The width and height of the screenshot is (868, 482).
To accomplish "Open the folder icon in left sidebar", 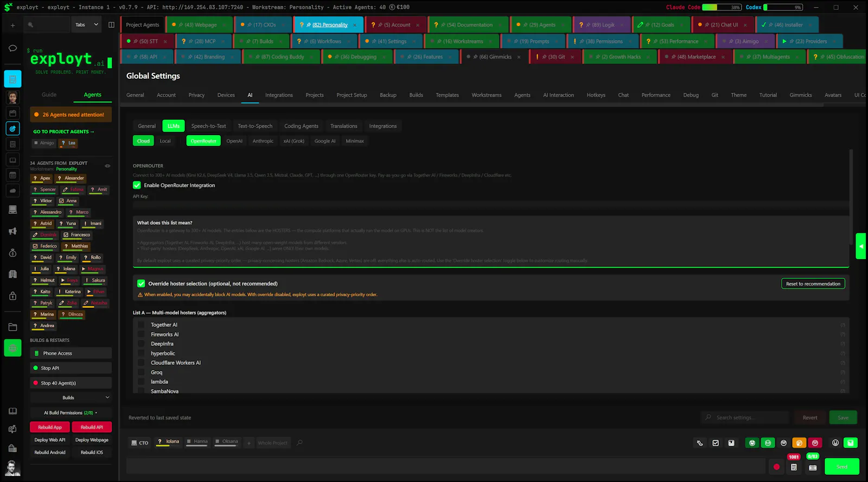I will point(12,327).
